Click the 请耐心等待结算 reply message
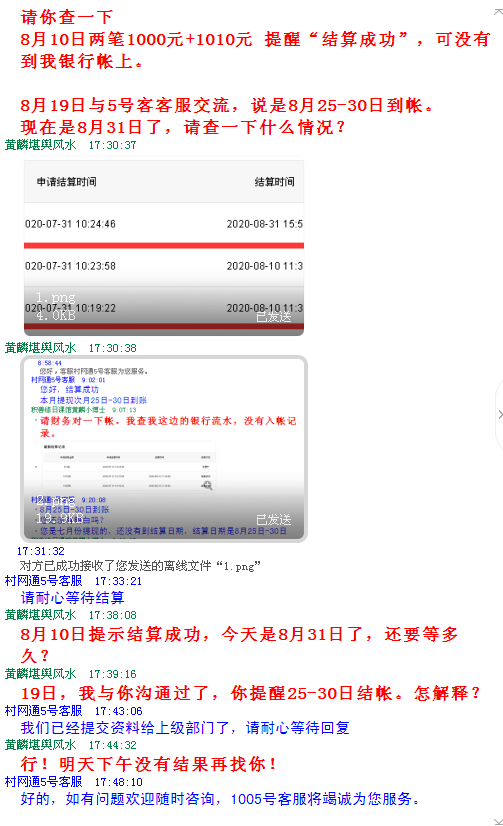The height and width of the screenshot is (826, 503). 73,598
